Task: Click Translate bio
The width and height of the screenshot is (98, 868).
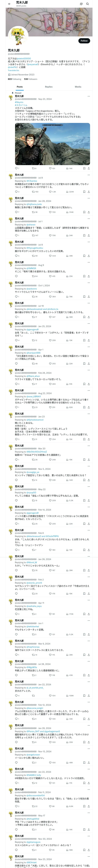Action: point(14,70)
